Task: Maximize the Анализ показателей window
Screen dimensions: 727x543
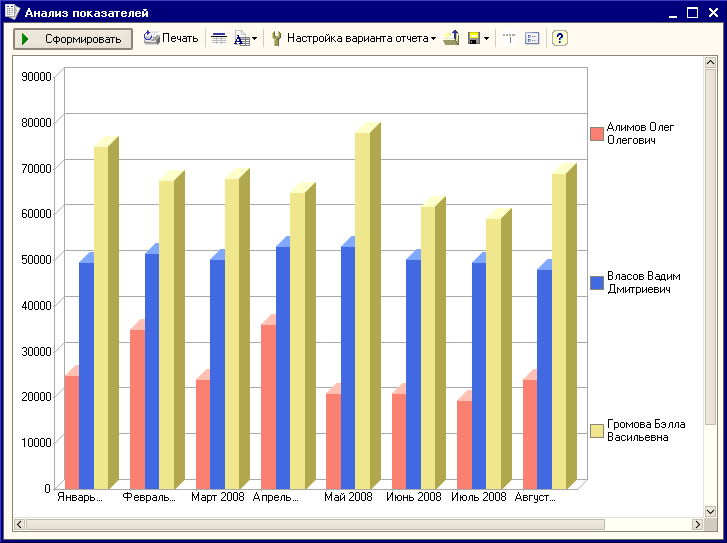Action: point(692,13)
